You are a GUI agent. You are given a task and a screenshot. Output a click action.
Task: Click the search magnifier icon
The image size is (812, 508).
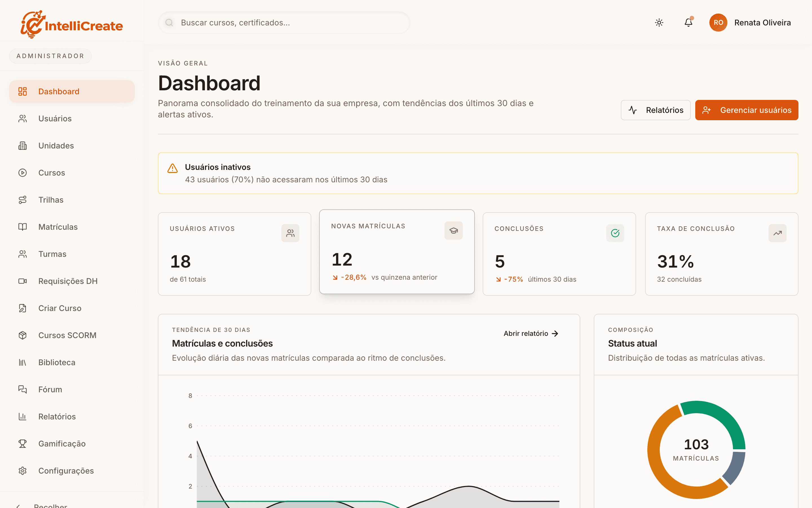[169, 23]
